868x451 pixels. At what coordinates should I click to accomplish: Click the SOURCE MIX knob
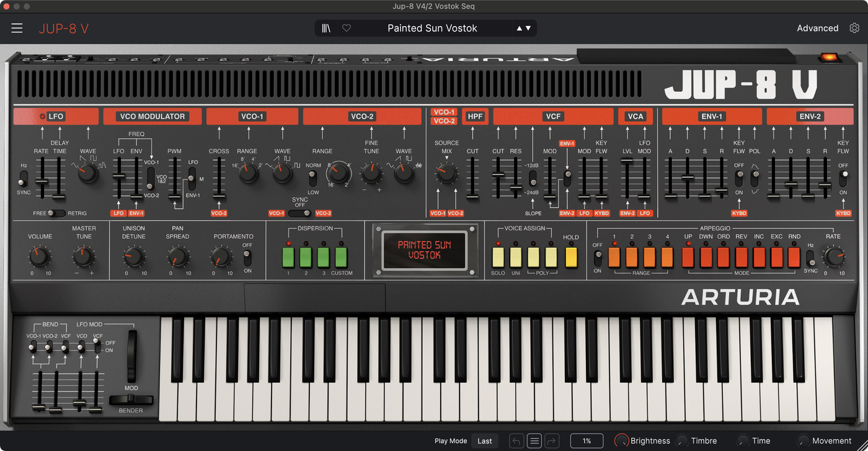point(446,173)
